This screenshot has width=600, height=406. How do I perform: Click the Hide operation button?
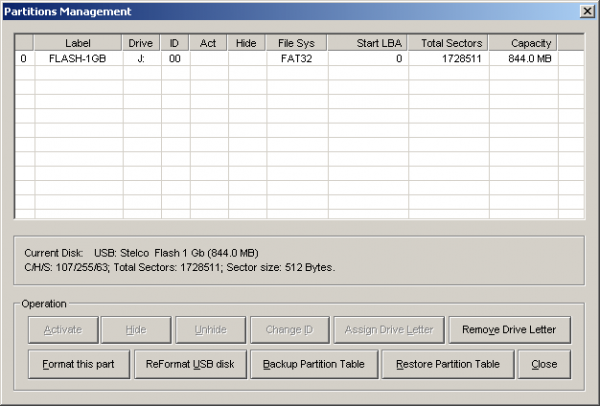(136, 329)
